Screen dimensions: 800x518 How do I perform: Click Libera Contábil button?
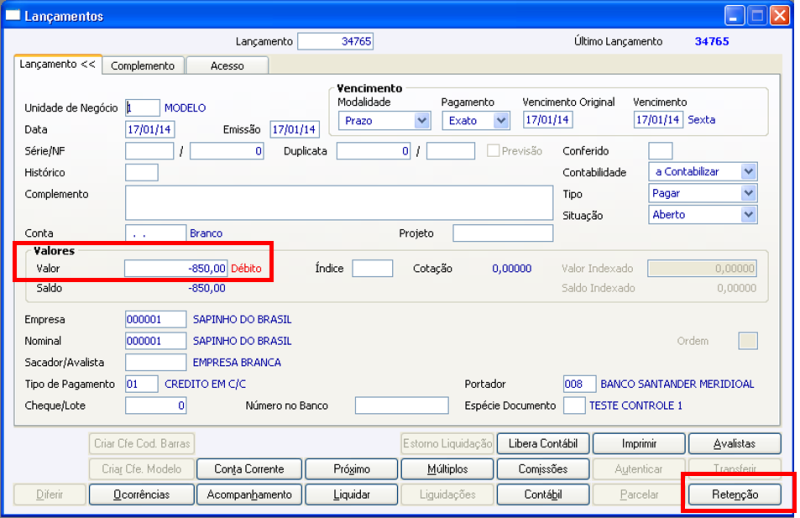click(543, 443)
